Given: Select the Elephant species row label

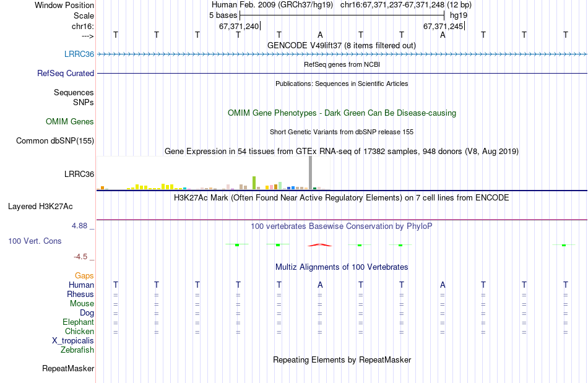Looking at the screenshot, I should click(78, 322).
